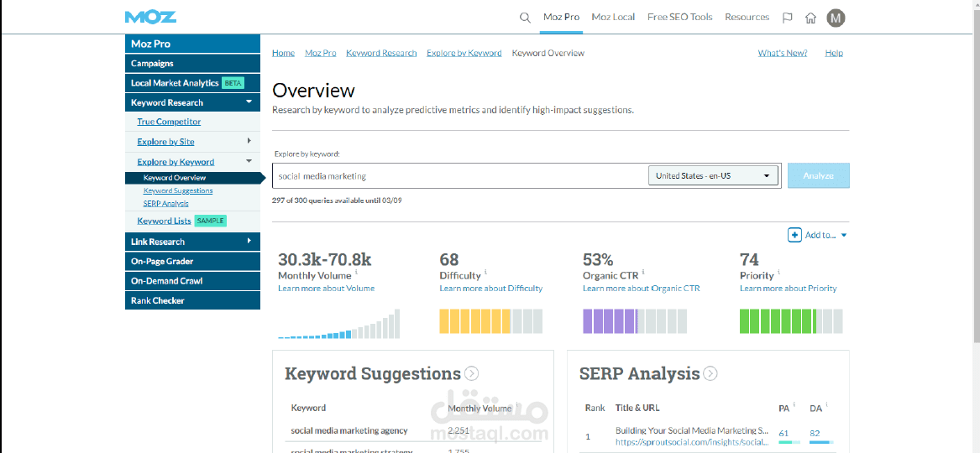Click Learn more about Volume
980x453 pixels.
pos(327,289)
